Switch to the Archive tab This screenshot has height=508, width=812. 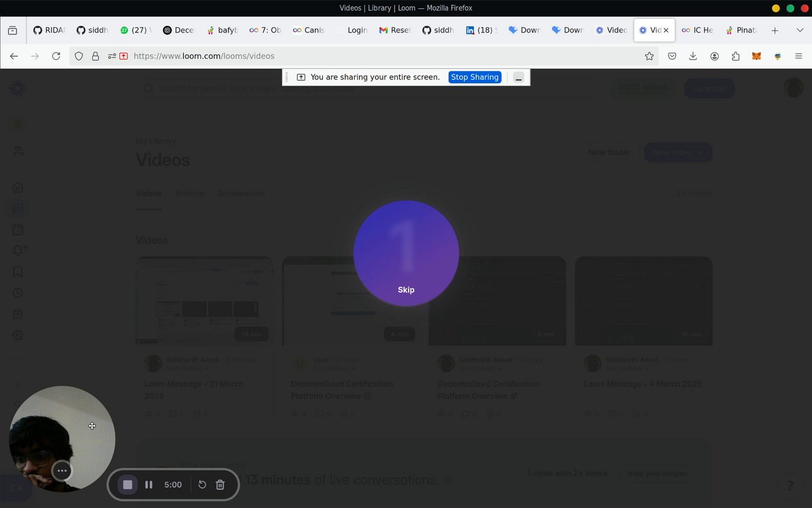tap(190, 193)
